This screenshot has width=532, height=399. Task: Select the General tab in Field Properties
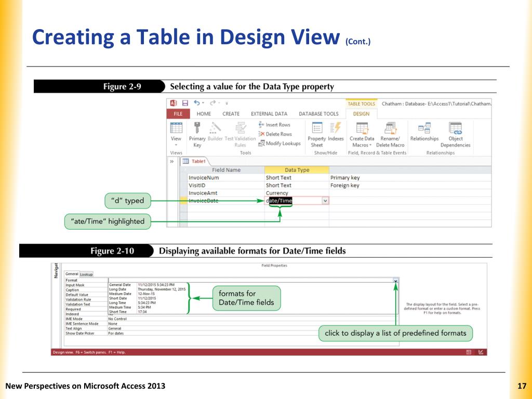pos(72,274)
